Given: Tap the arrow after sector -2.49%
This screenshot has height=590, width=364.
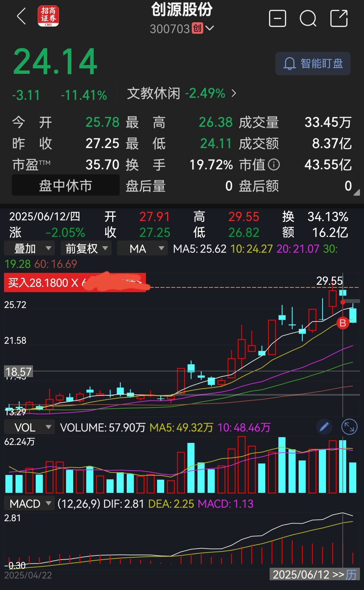Looking at the screenshot, I should (x=234, y=93).
